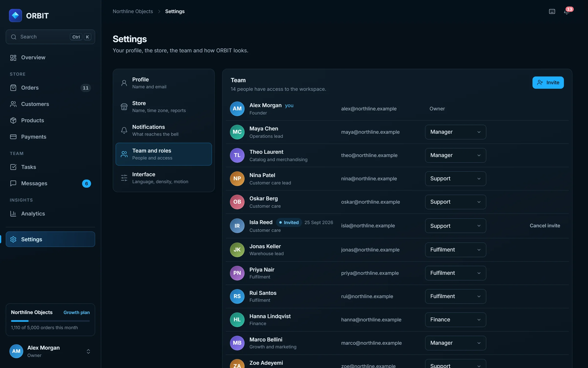Click the Orders bag icon
The width and height of the screenshot is (588, 368).
tap(13, 88)
